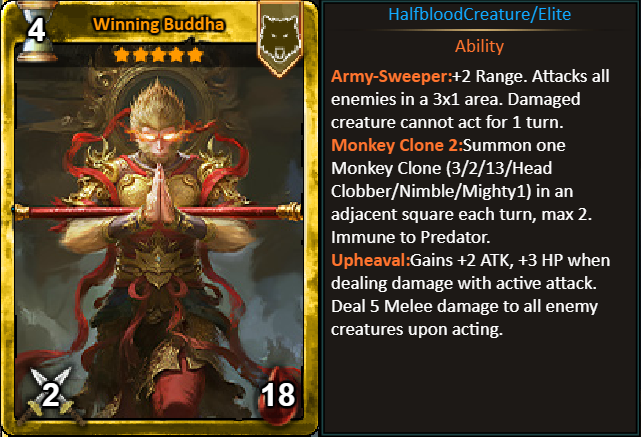Click the first gold star rating
641x437 pixels.
121,54
